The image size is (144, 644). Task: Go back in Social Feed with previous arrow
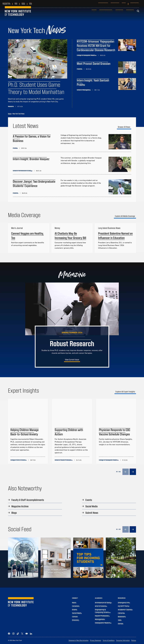tap(125, 529)
